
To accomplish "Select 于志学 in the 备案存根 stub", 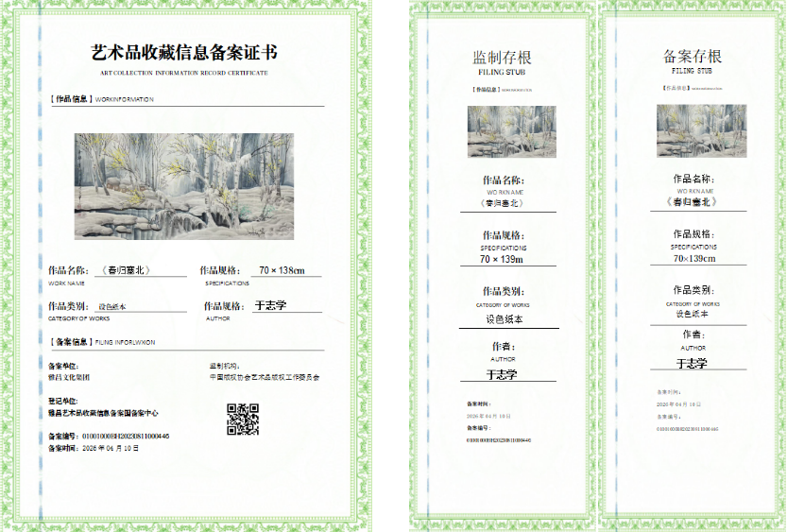I will (x=693, y=364).
